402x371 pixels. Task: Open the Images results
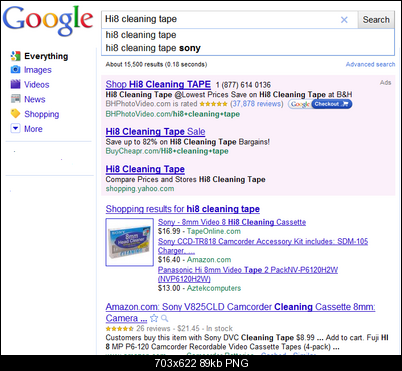(x=38, y=70)
